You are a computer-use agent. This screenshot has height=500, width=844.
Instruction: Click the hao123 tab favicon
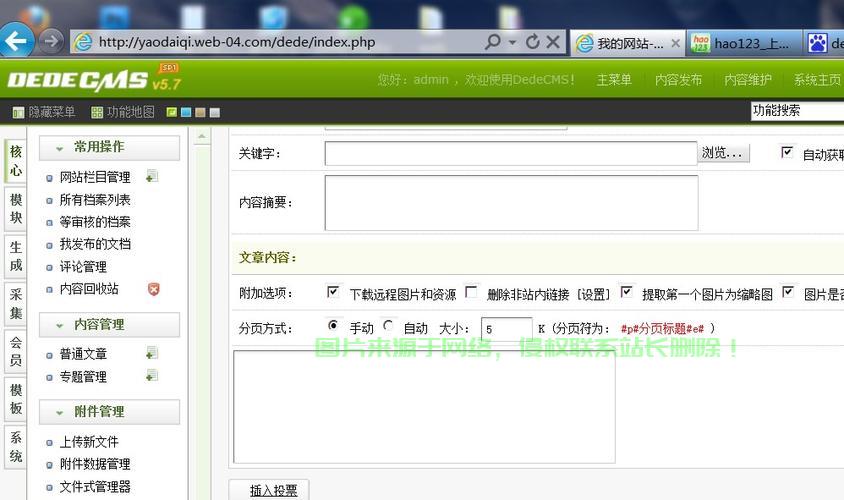701,43
